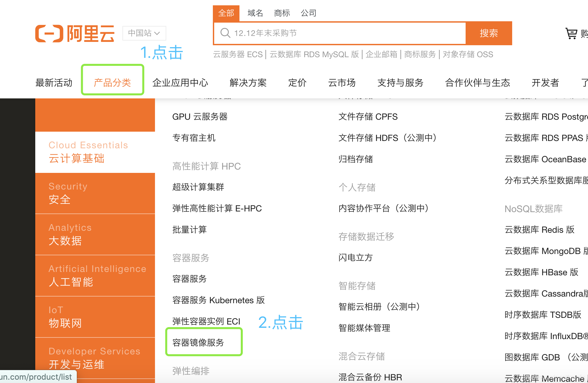Open 专有宿主机 product
The height and width of the screenshot is (383, 588).
click(194, 138)
